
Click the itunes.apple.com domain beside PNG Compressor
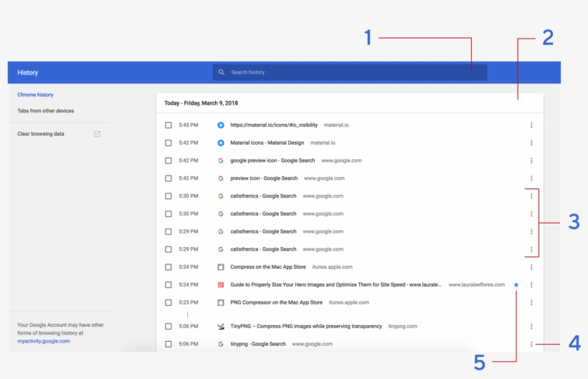click(348, 302)
